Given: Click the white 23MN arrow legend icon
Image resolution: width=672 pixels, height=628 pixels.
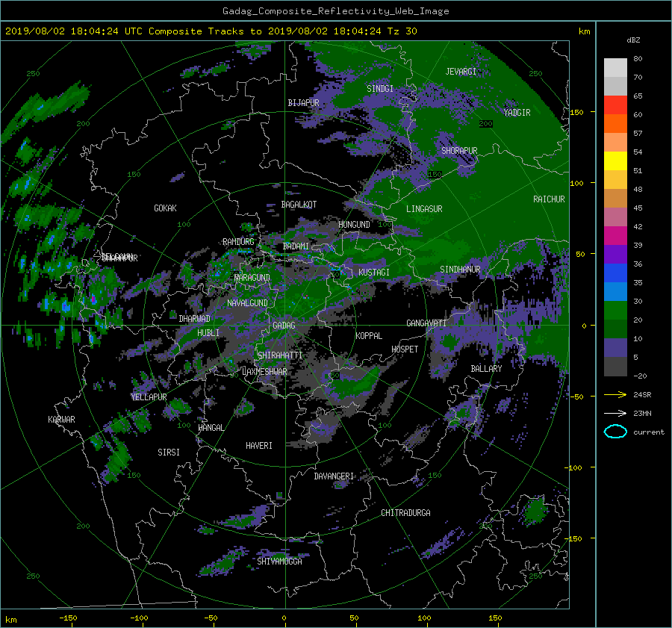Looking at the screenshot, I should [x=615, y=413].
